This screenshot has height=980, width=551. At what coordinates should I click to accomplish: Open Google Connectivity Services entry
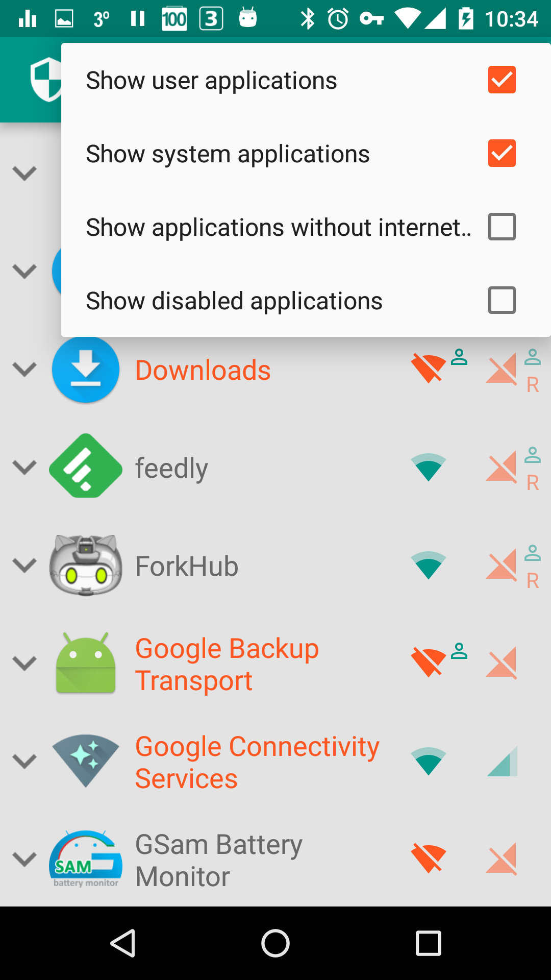click(257, 762)
